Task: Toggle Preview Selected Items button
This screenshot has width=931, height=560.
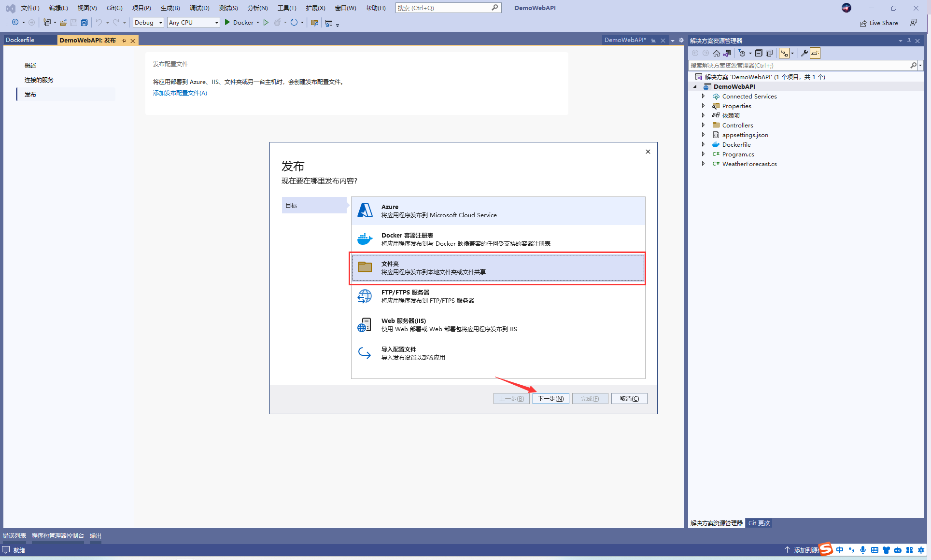Action: (815, 53)
